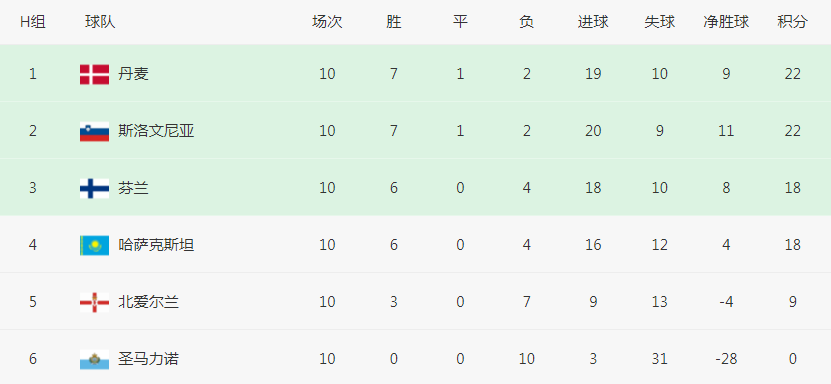831x384 pixels.
Task: Click the 积分 column header
Action: pos(792,22)
